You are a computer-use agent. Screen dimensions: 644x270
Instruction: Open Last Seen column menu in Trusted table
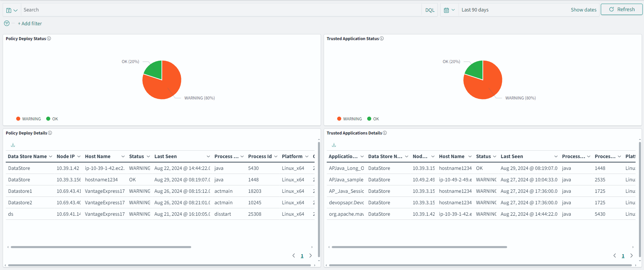pos(556,156)
